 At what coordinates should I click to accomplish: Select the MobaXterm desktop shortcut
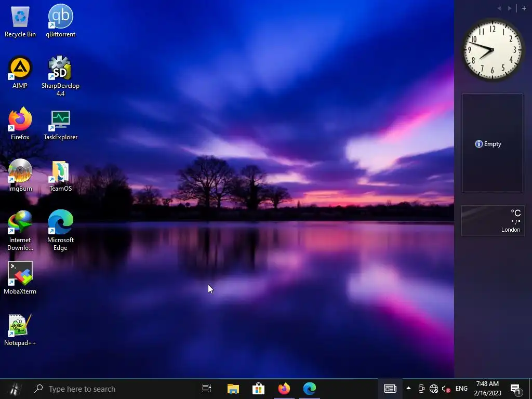click(20, 278)
